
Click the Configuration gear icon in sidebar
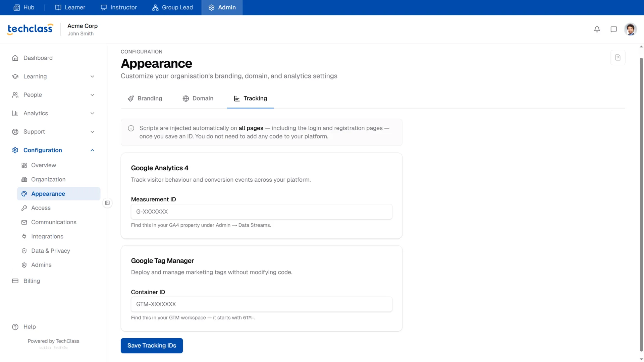pyautogui.click(x=15, y=150)
